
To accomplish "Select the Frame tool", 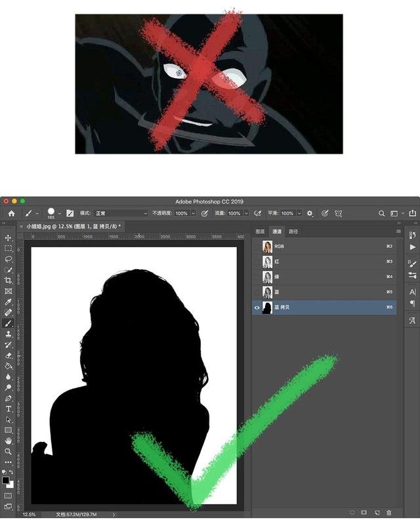I will pos(9,291).
